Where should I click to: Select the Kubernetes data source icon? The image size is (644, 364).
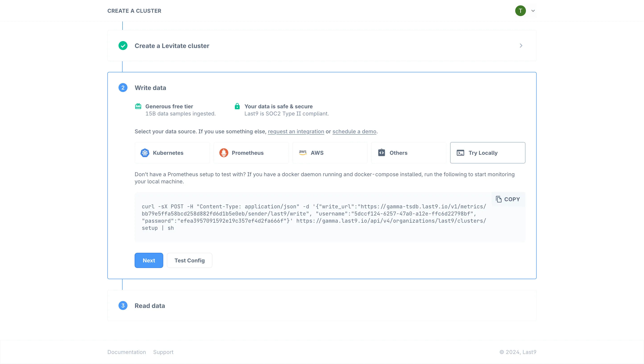(x=145, y=153)
